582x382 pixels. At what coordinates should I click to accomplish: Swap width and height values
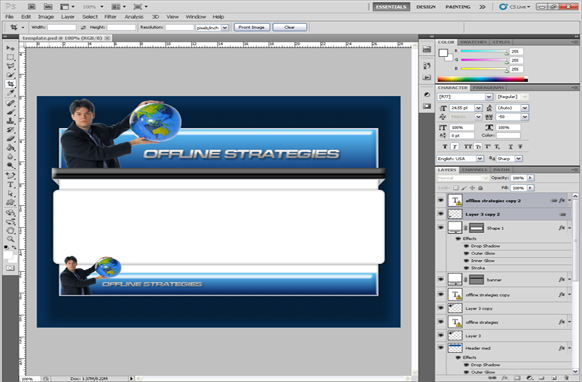point(83,27)
